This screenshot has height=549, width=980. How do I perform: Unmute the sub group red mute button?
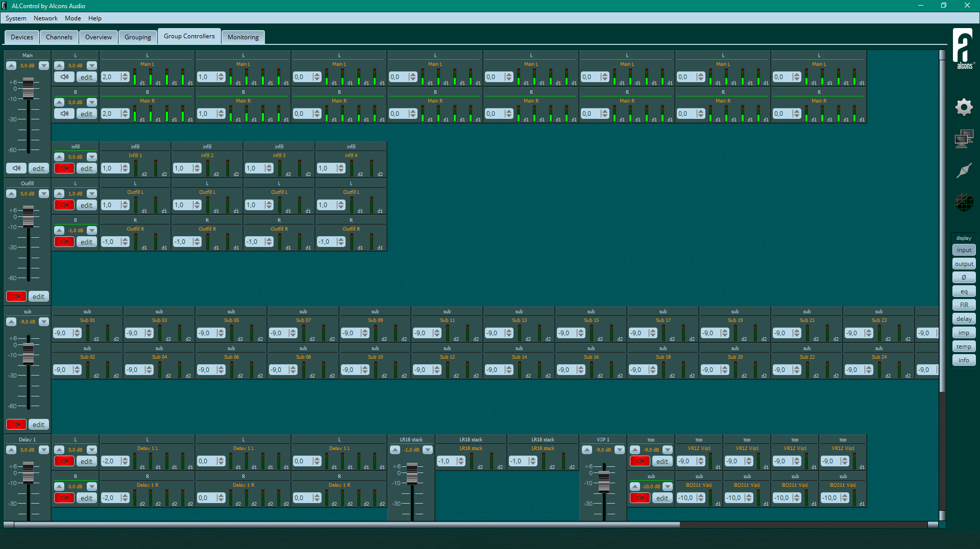[x=16, y=425]
